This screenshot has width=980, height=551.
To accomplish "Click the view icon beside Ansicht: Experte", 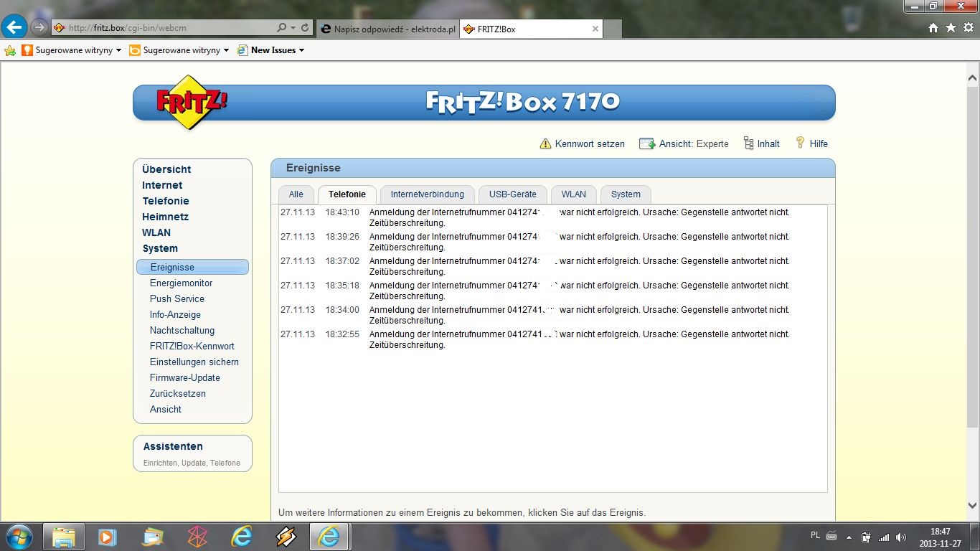I will [647, 143].
